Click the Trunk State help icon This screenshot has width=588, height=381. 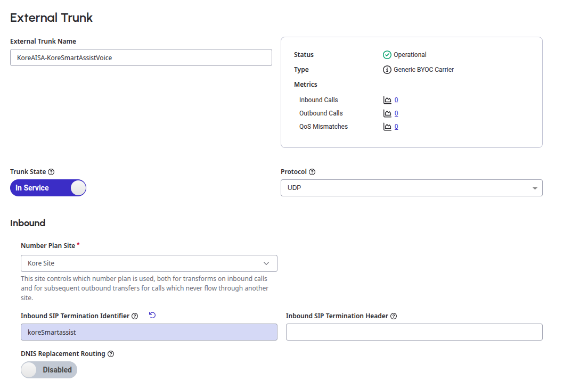tap(51, 172)
